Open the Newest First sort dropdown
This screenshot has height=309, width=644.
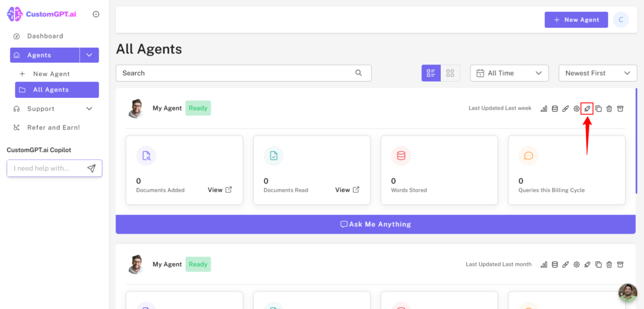pyautogui.click(x=597, y=73)
